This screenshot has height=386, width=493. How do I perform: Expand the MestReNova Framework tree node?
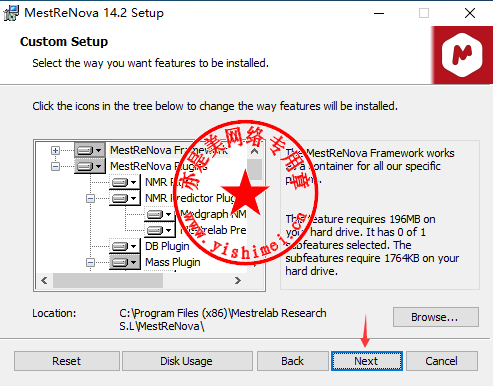pos(55,150)
